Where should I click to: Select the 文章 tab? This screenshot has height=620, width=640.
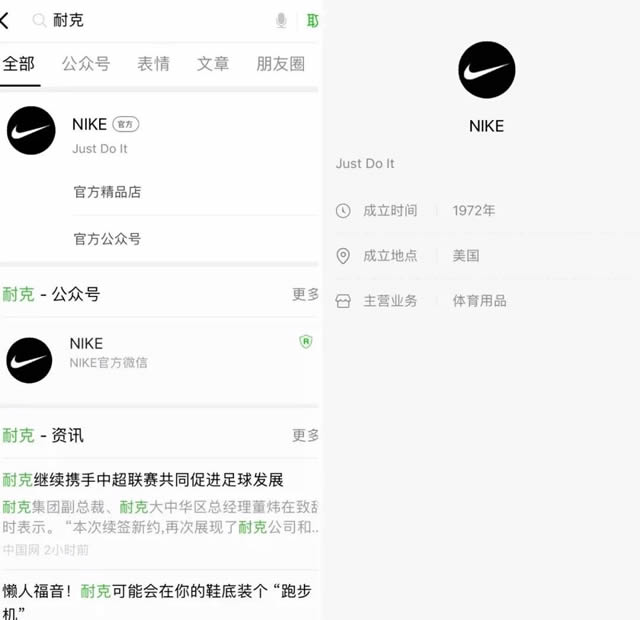213,64
